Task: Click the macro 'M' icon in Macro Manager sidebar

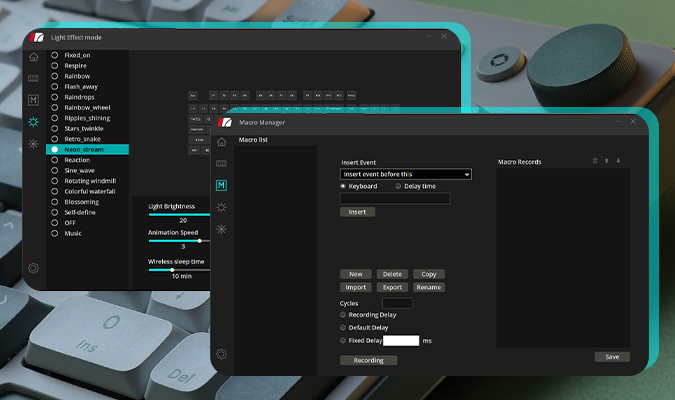Action: click(x=221, y=185)
